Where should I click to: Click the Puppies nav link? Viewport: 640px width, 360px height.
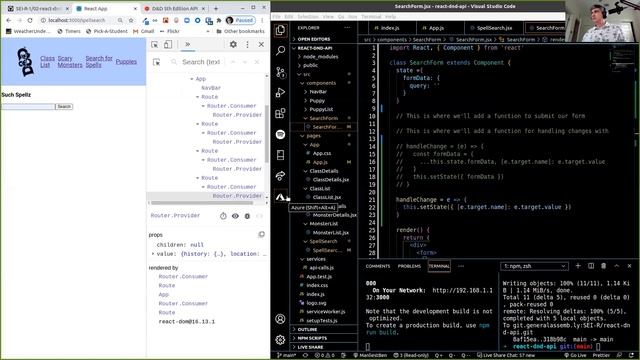coord(126,62)
